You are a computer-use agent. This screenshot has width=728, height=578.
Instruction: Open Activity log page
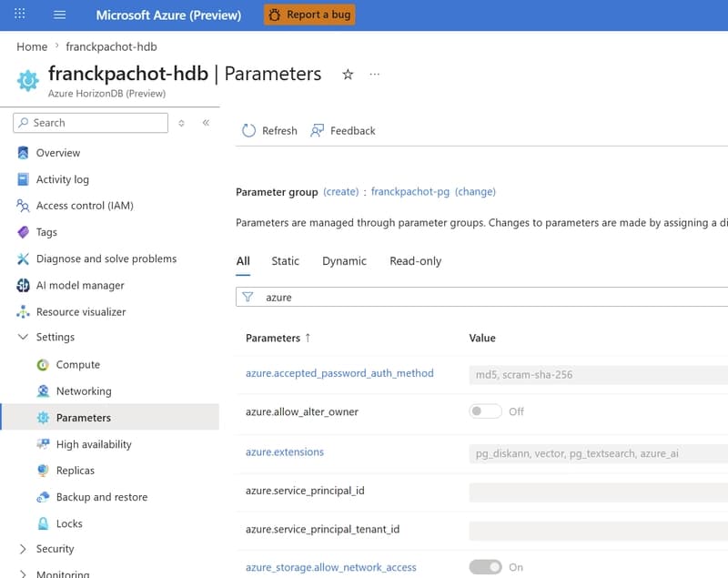click(x=63, y=179)
